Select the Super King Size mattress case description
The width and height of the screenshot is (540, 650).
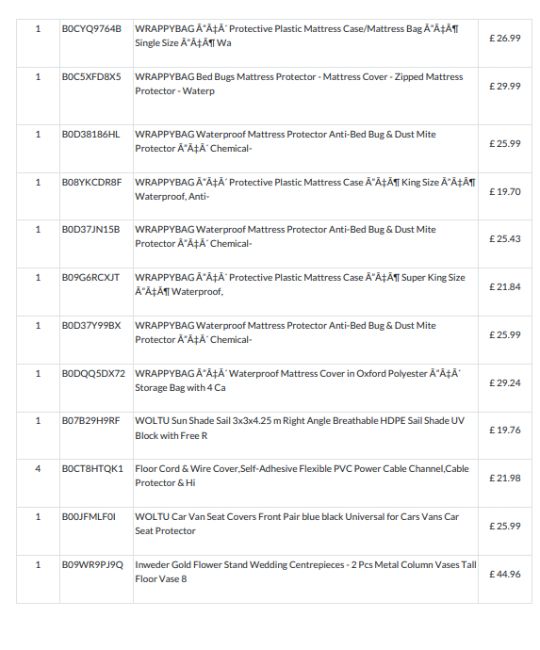point(300,284)
